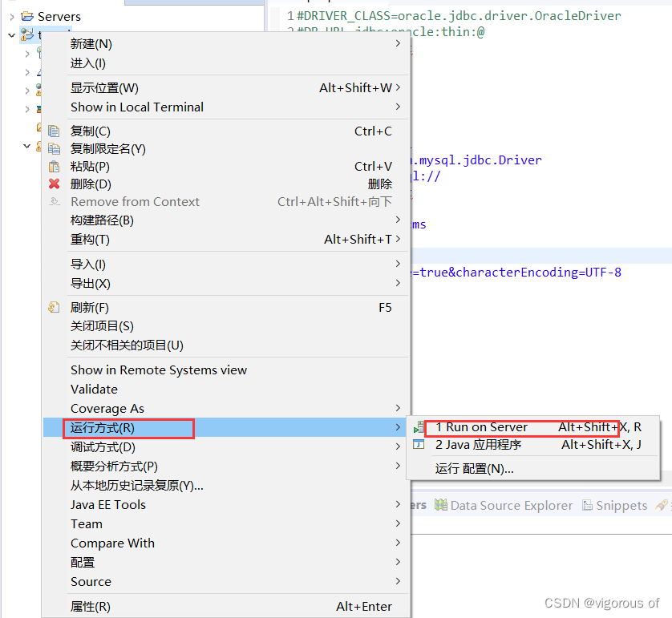Screen dimensions: 672x618
Task: Open the Coverage As menu entry
Action: coord(226,409)
